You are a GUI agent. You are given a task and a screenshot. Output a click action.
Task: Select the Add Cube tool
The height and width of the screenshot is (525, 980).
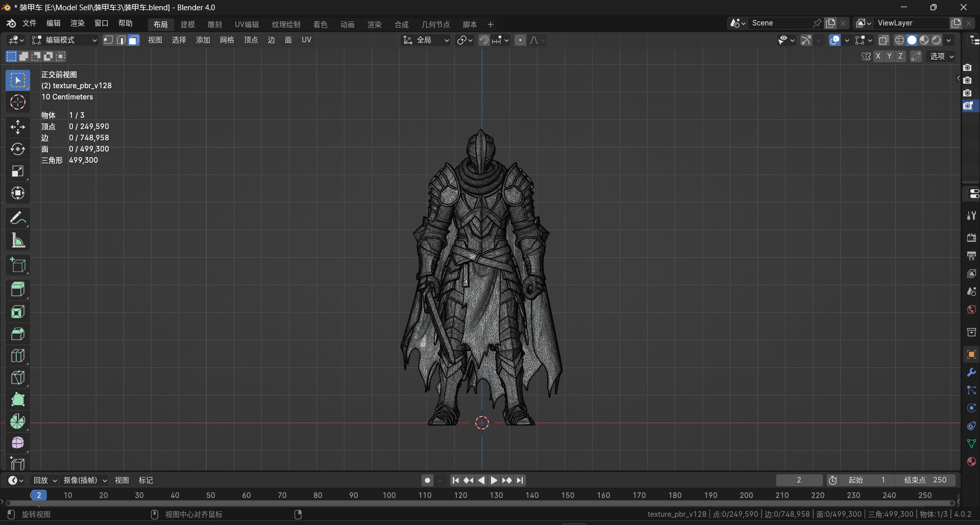coord(18,265)
